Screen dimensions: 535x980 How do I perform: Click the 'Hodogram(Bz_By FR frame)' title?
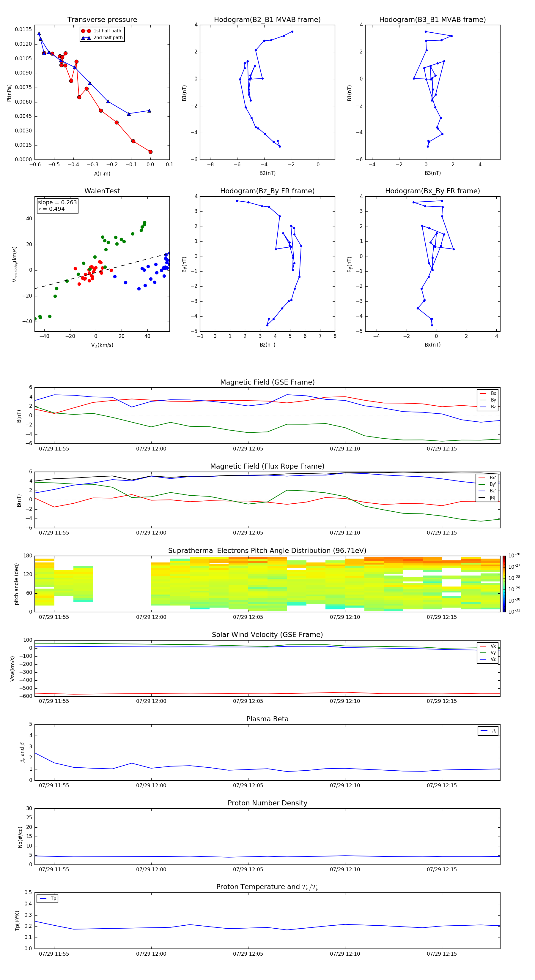(267, 191)
